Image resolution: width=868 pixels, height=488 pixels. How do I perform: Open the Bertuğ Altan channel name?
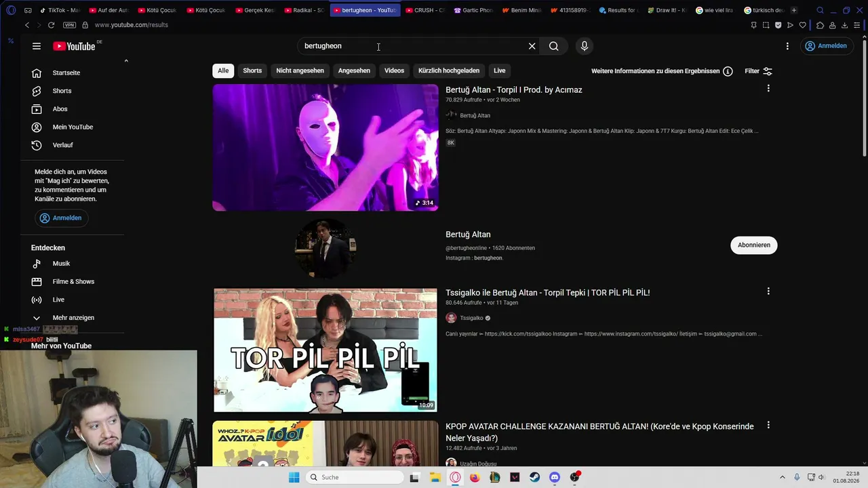pyautogui.click(x=468, y=235)
